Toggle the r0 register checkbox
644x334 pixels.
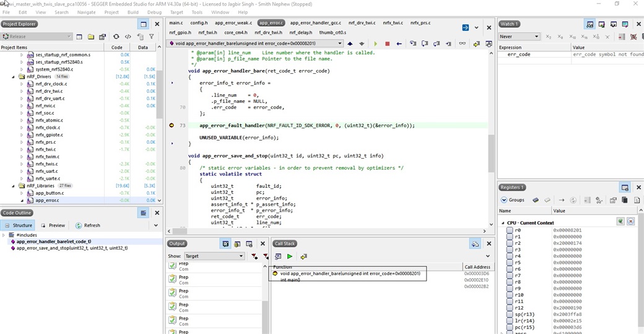point(510,231)
